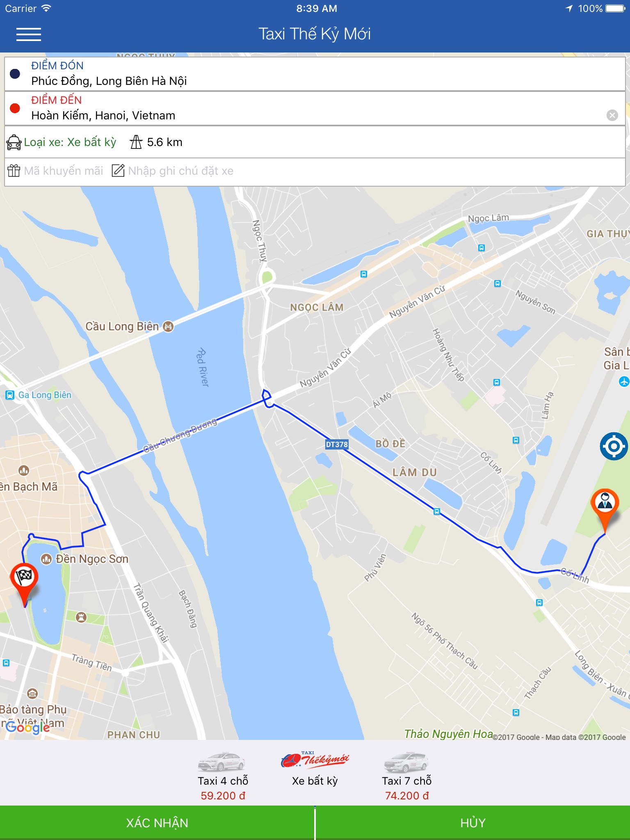The image size is (630, 840).
Task: Tap the taxi car type icon
Action: pos(14,142)
